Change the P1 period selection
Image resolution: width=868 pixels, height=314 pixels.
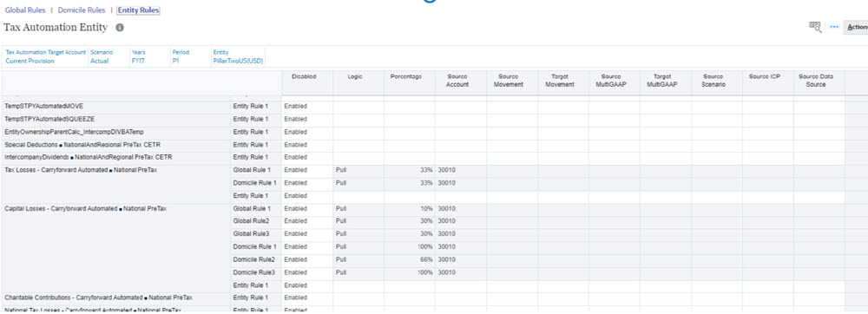(x=175, y=62)
